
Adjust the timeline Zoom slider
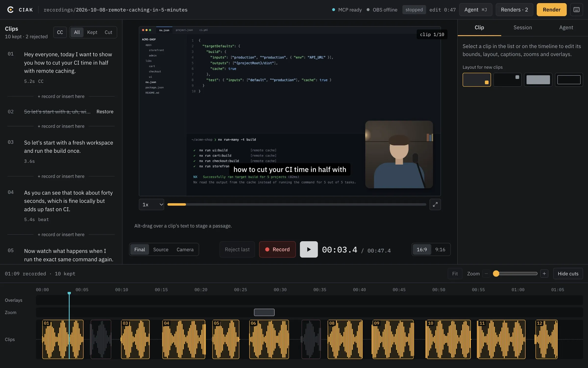point(516,274)
